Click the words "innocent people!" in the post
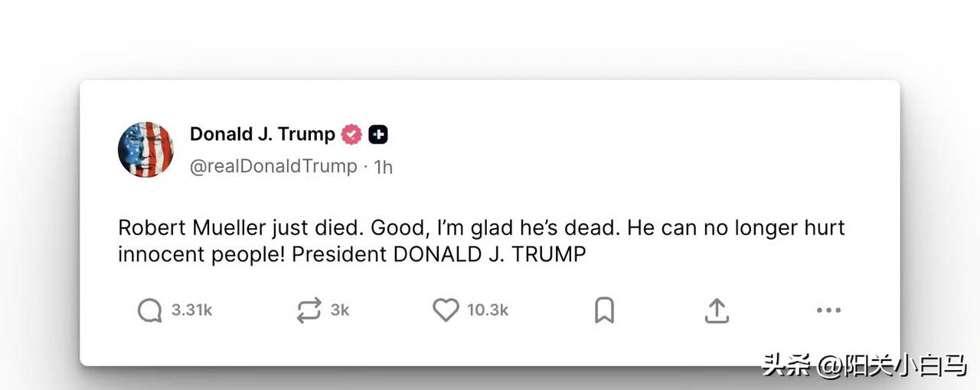Screen dimensions: 980x390 (202, 254)
